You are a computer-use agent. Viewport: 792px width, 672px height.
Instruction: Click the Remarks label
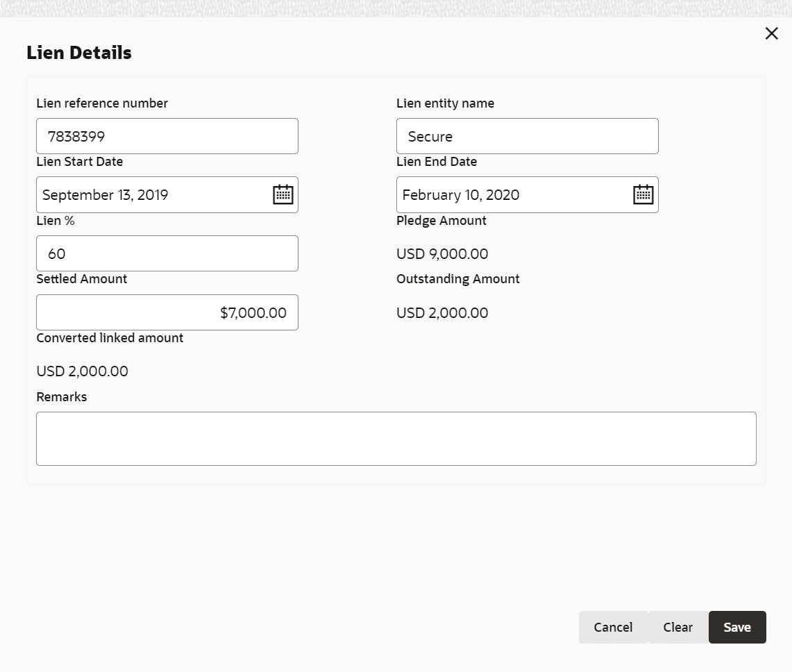click(x=62, y=397)
